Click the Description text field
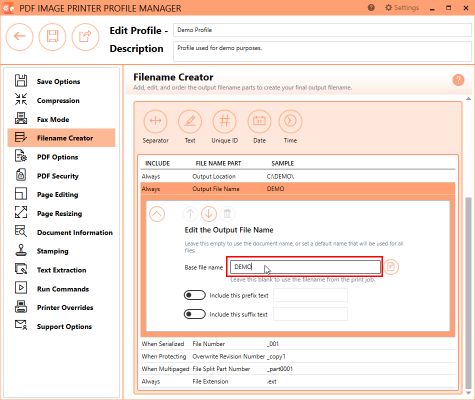Image resolution: width=475 pixels, height=400 pixels. point(322,51)
